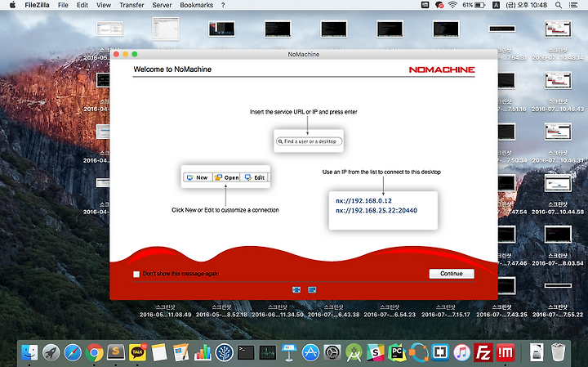Open the SourceTree icon in the Dock
588x367 pixels.
click(x=225, y=353)
